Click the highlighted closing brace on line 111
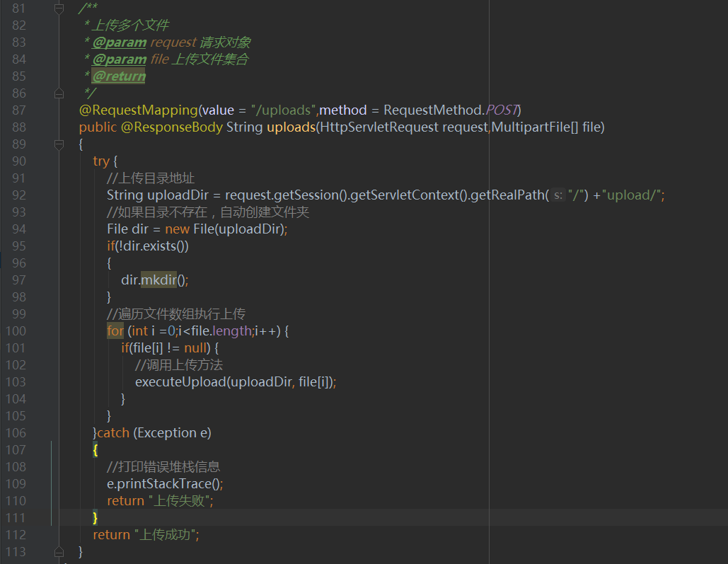The image size is (728, 564). 96,518
